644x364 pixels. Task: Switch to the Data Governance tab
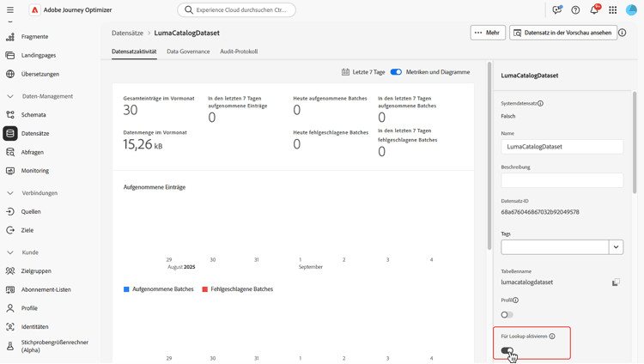(188, 52)
